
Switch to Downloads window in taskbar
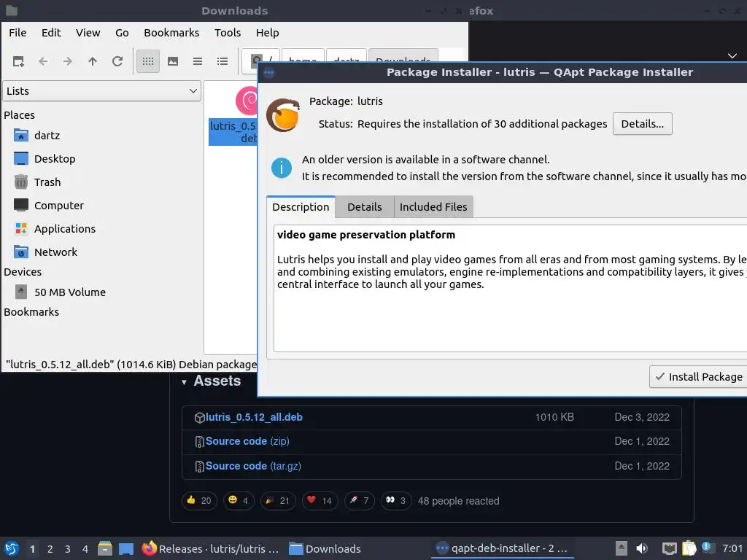[325, 548]
